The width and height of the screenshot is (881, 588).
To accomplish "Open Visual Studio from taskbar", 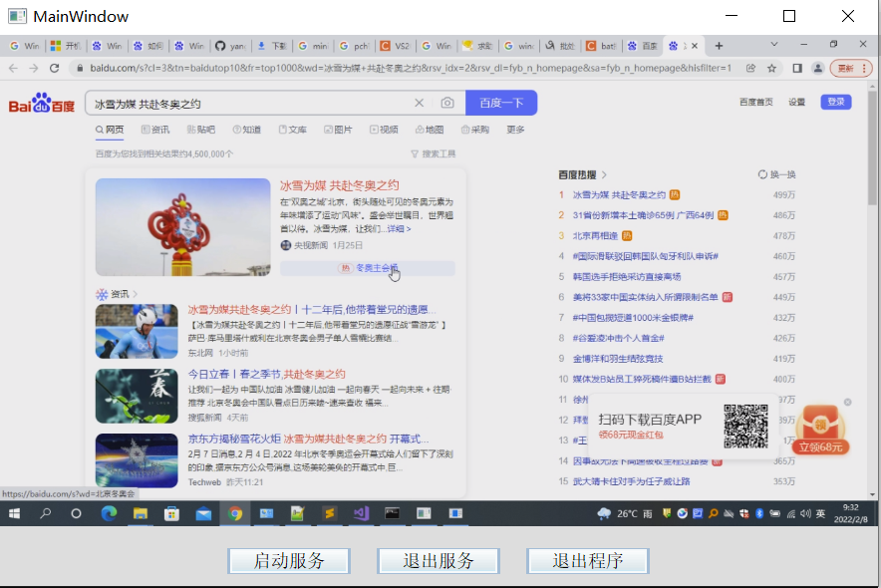I will coord(361,513).
